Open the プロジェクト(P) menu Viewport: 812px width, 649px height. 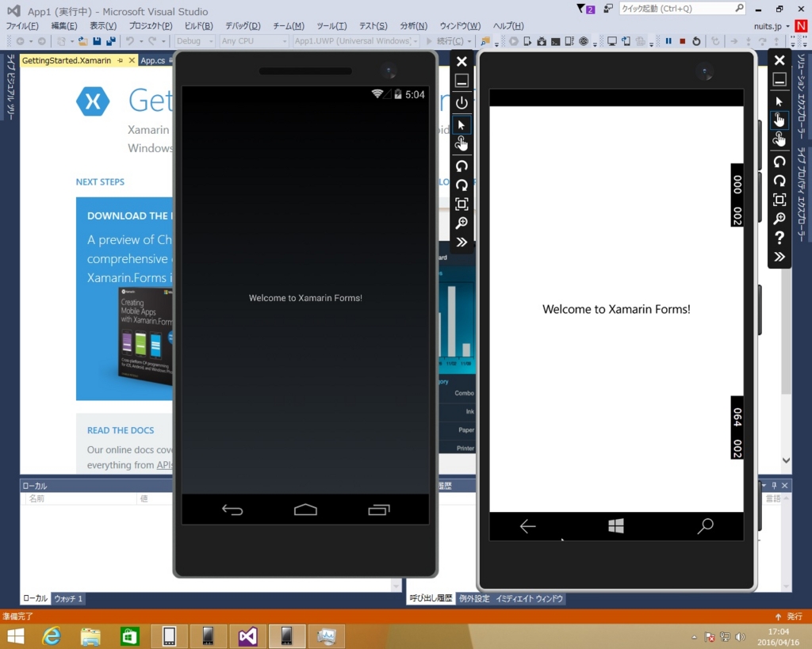tap(150, 26)
